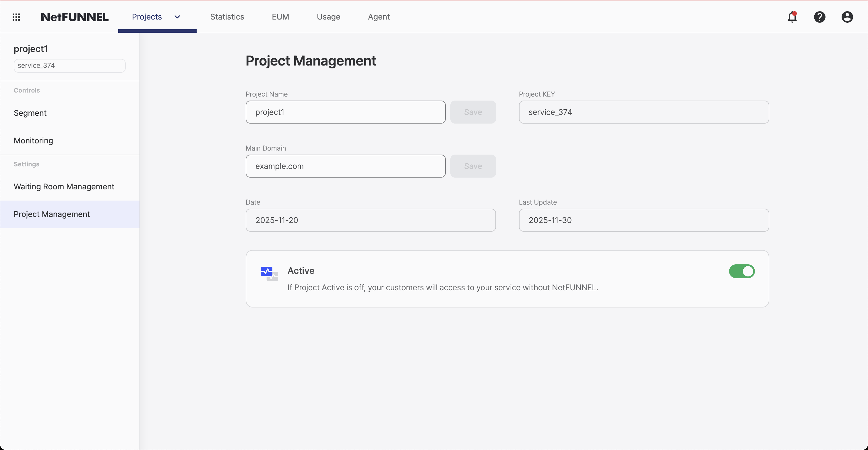Open the notifications bell
868x450 pixels.
click(793, 17)
